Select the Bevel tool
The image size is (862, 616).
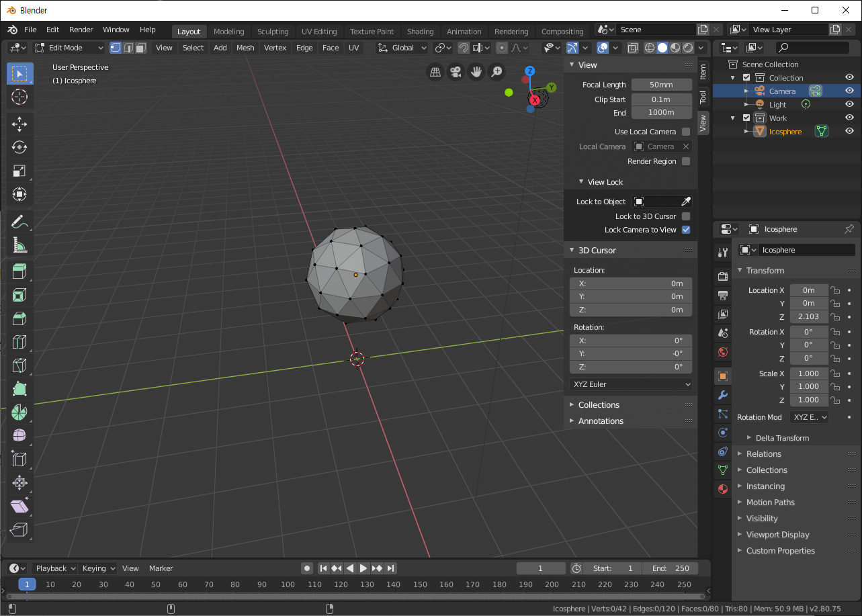pos(19,318)
